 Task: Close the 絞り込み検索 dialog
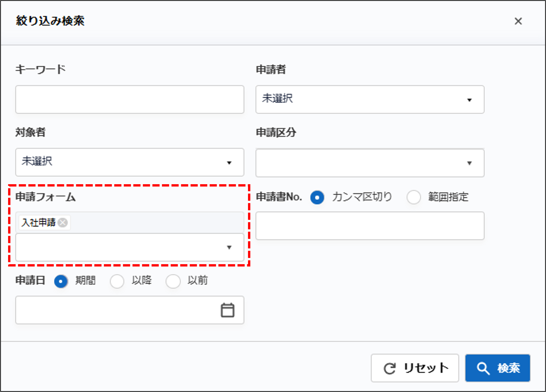point(518,21)
